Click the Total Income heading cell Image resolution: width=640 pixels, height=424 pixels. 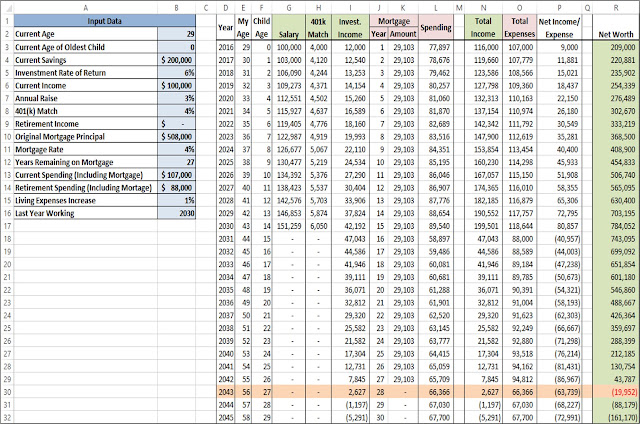(484, 27)
